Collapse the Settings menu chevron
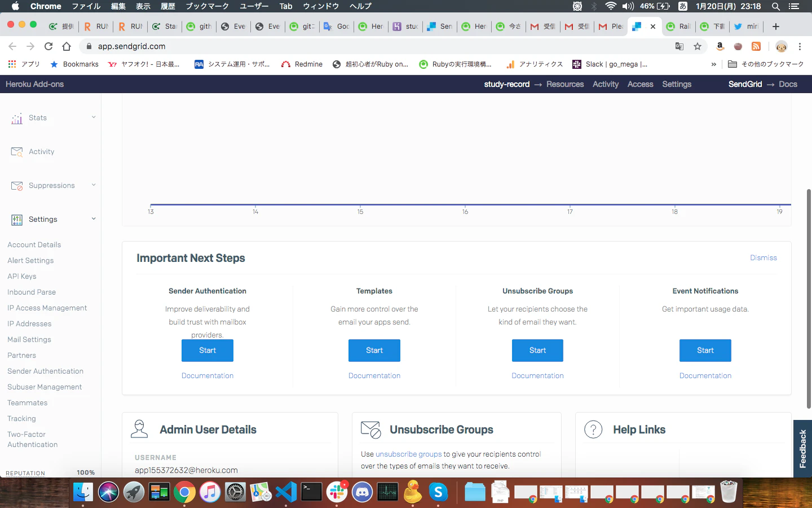The width and height of the screenshot is (812, 508). [94, 219]
